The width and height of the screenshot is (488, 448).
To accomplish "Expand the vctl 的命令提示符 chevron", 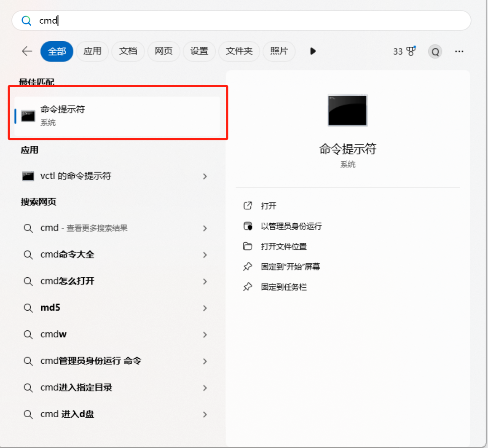I will click(x=205, y=176).
